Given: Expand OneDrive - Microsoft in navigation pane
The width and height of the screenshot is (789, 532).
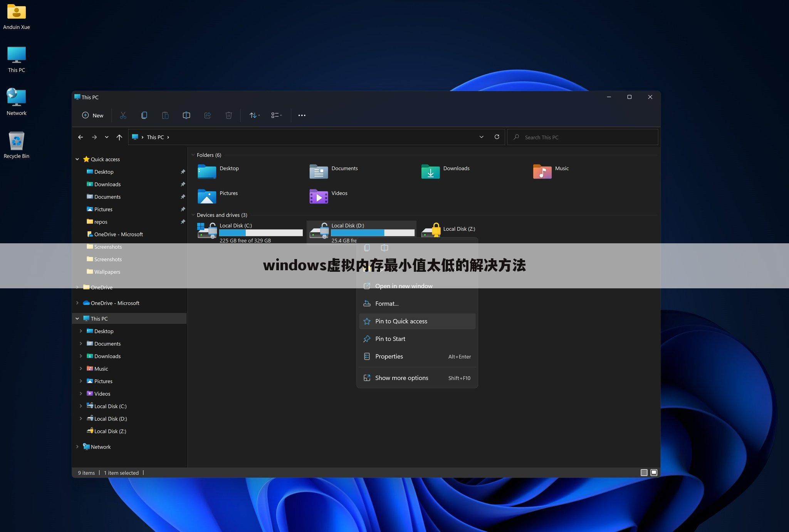Looking at the screenshot, I should point(77,303).
